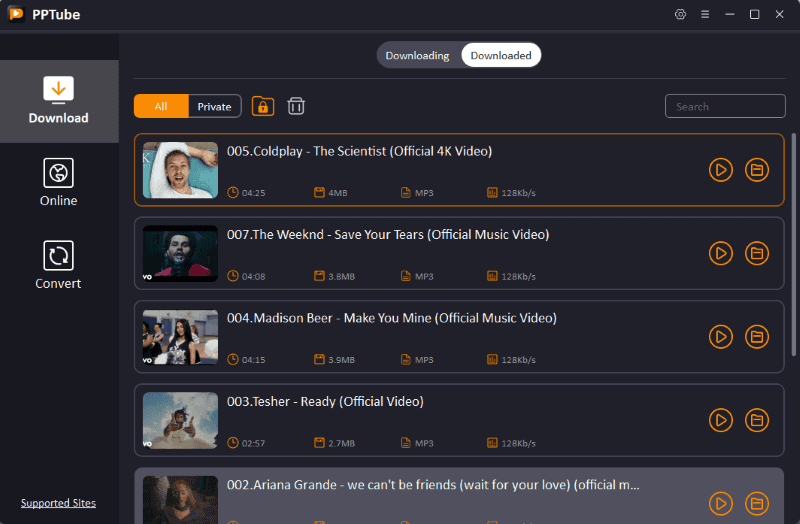800x524 pixels.
Task: Play Tesher Ready track
Action: click(x=720, y=419)
